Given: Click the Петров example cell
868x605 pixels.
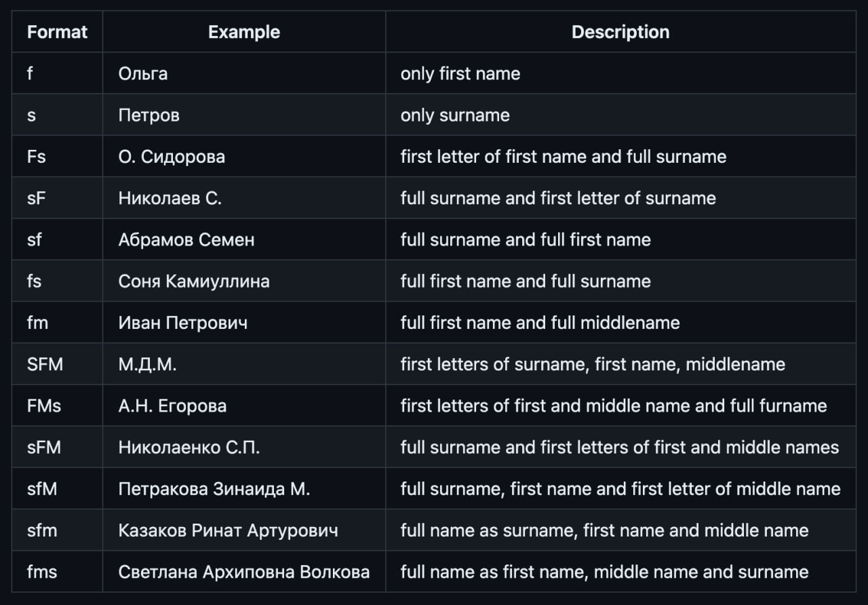Looking at the screenshot, I should coord(149,115).
